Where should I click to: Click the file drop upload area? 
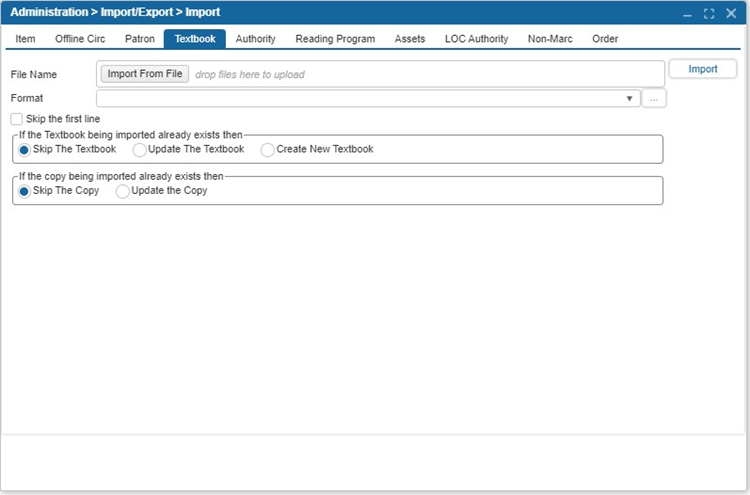click(x=420, y=74)
